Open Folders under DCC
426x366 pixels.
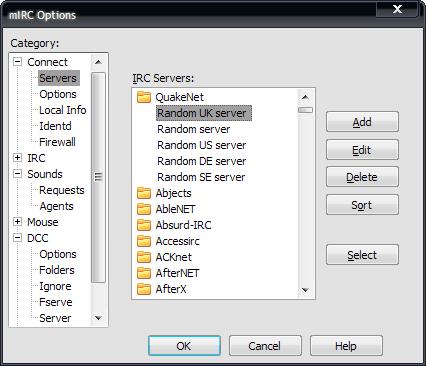[x=57, y=270]
